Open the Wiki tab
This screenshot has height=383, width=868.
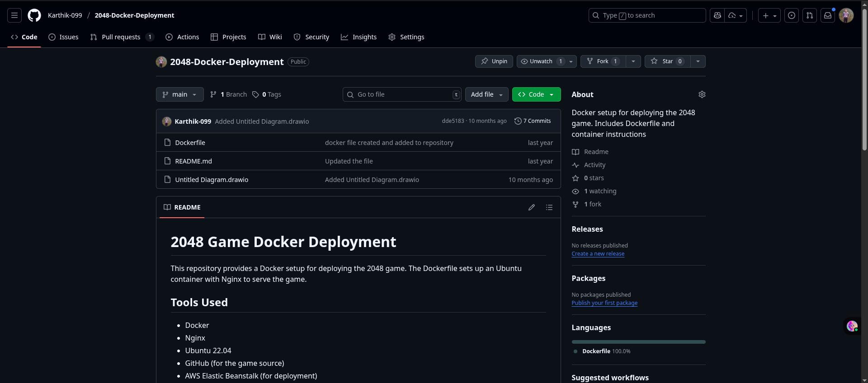pos(270,37)
